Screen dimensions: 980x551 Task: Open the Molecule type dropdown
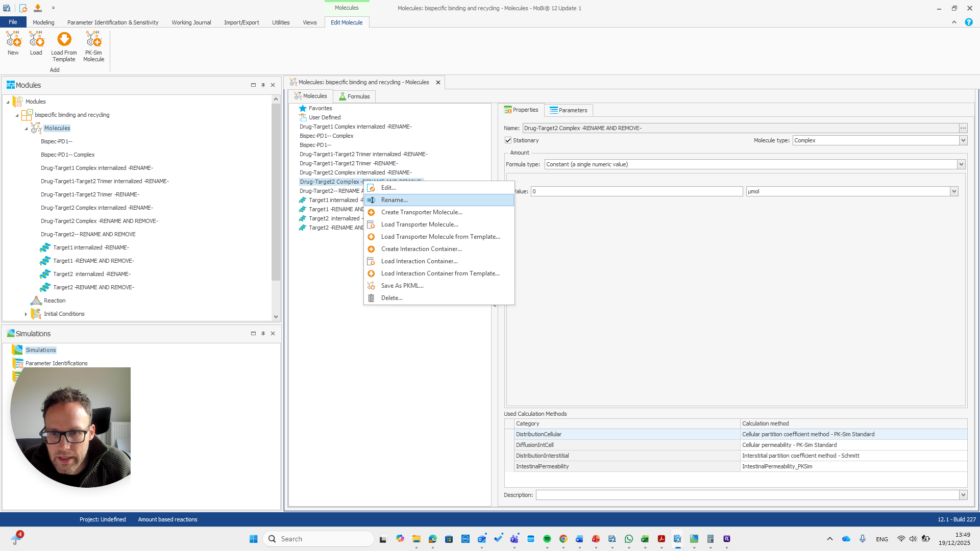click(x=963, y=140)
